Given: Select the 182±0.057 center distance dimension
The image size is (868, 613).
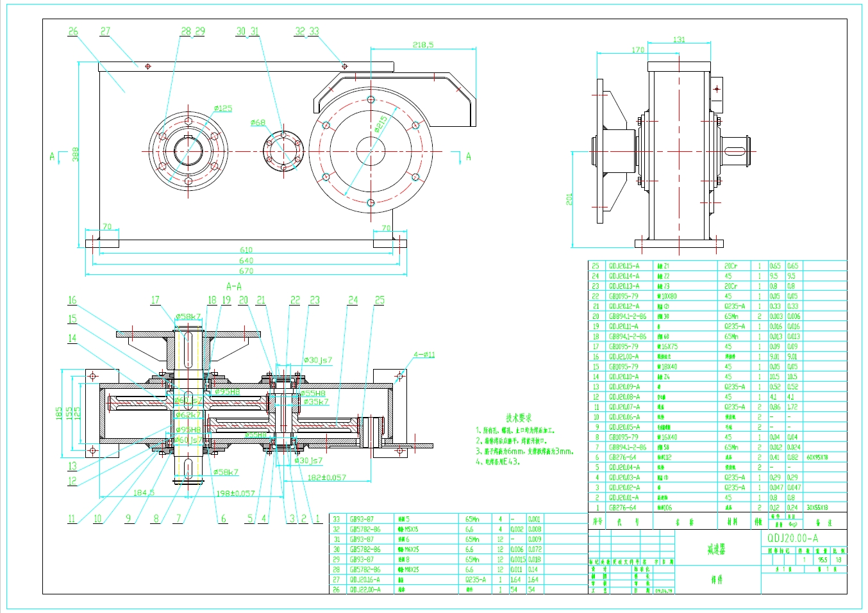Looking at the screenshot, I should pos(326,477).
